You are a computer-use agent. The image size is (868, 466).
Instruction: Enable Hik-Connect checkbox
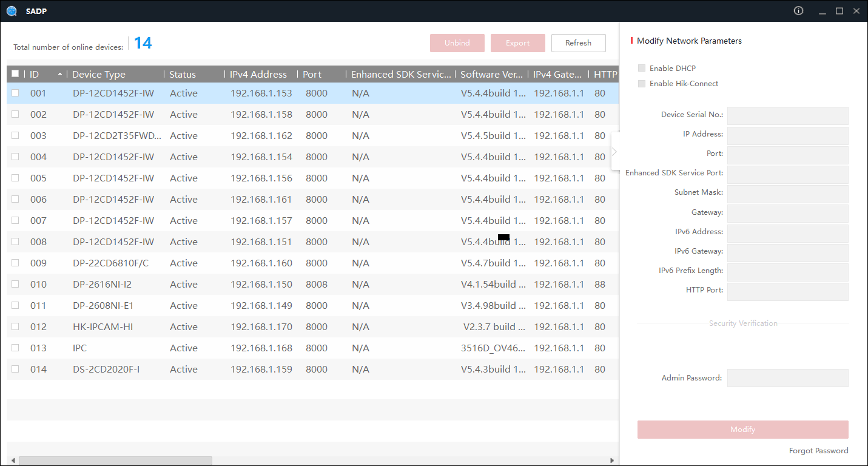pos(642,83)
